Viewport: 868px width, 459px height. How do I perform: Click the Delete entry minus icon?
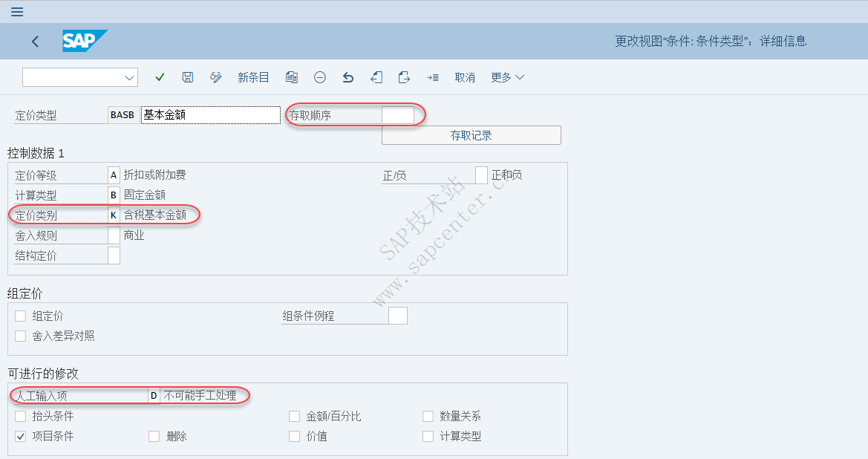click(319, 76)
